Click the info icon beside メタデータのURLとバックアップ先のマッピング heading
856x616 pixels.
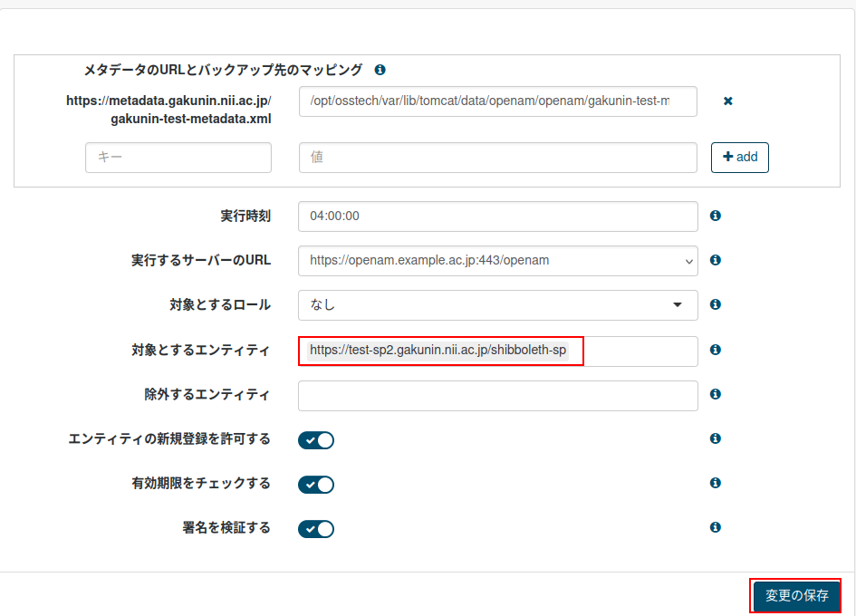(x=380, y=69)
